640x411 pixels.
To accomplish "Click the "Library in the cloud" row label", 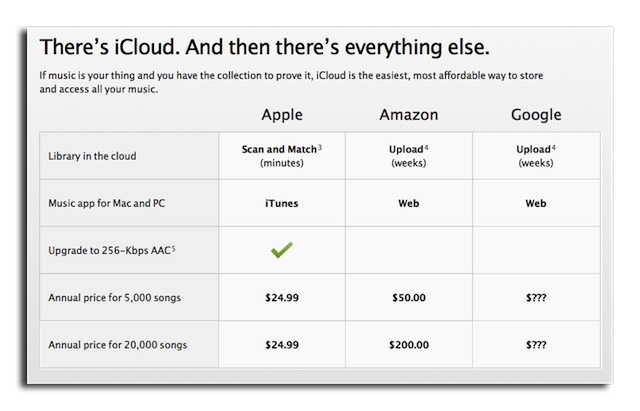I will [92, 156].
